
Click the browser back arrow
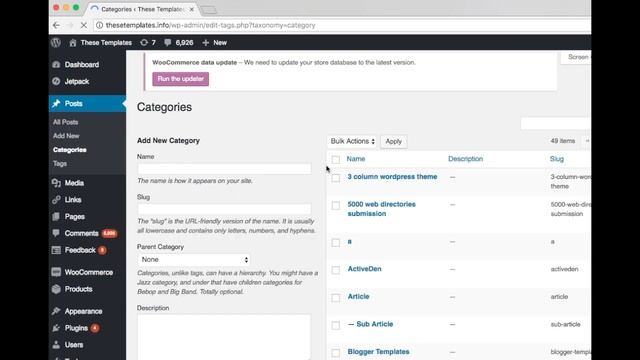(56, 25)
